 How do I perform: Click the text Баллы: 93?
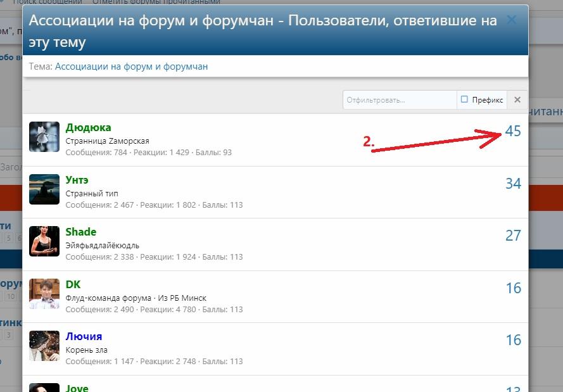(213, 153)
